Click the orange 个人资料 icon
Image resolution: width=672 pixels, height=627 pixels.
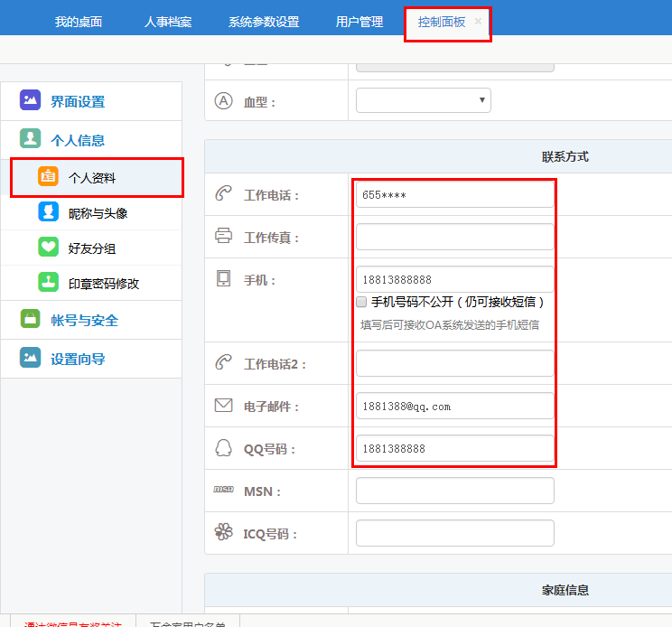tap(49, 177)
